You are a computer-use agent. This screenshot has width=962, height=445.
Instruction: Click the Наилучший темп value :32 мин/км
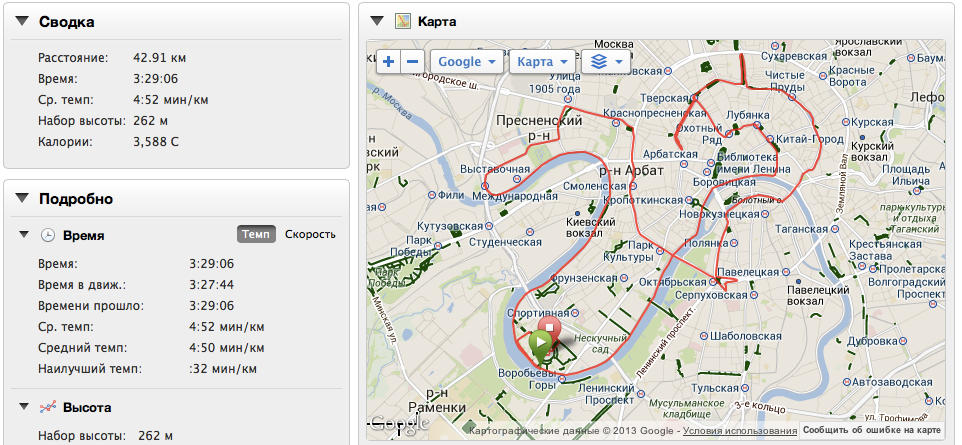(223, 369)
